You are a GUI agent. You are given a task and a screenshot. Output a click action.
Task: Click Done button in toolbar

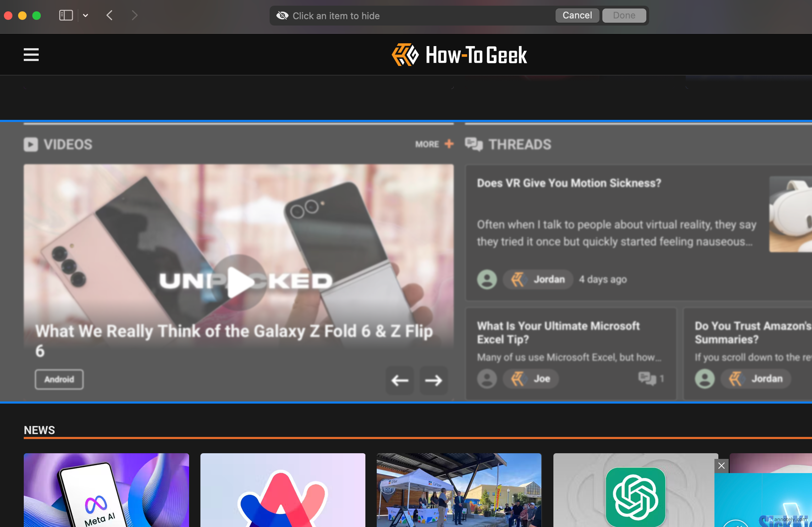(x=624, y=15)
